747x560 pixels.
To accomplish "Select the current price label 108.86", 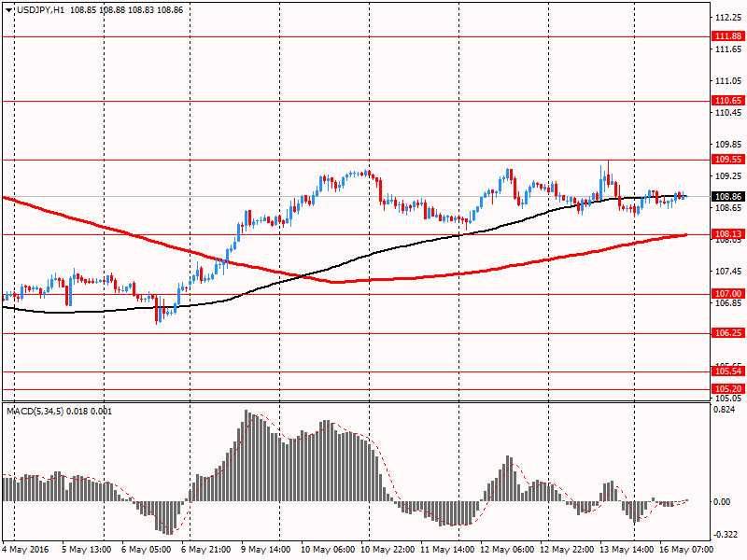I will [x=728, y=197].
